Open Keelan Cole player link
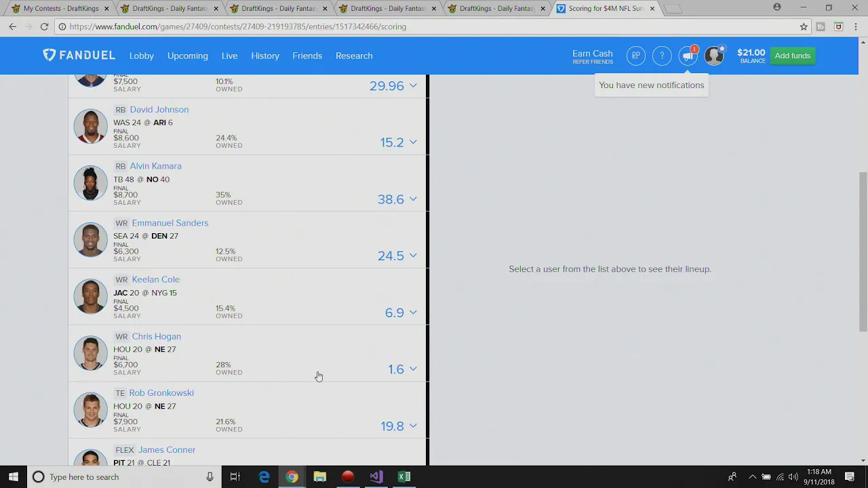Viewport: 868px width, 488px height. pos(155,279)
